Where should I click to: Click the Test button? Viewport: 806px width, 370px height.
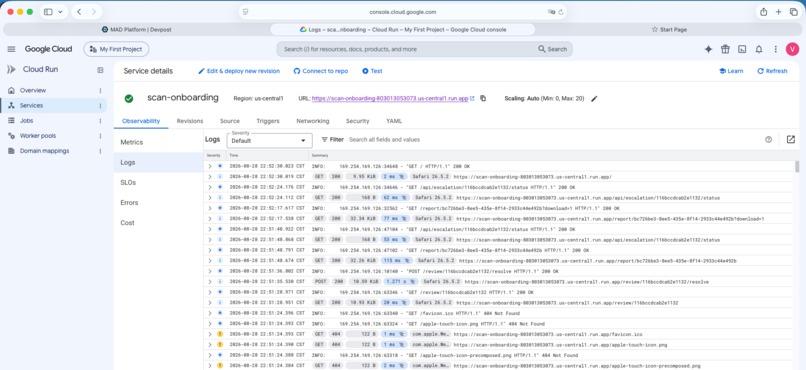(x=372, y=71)
